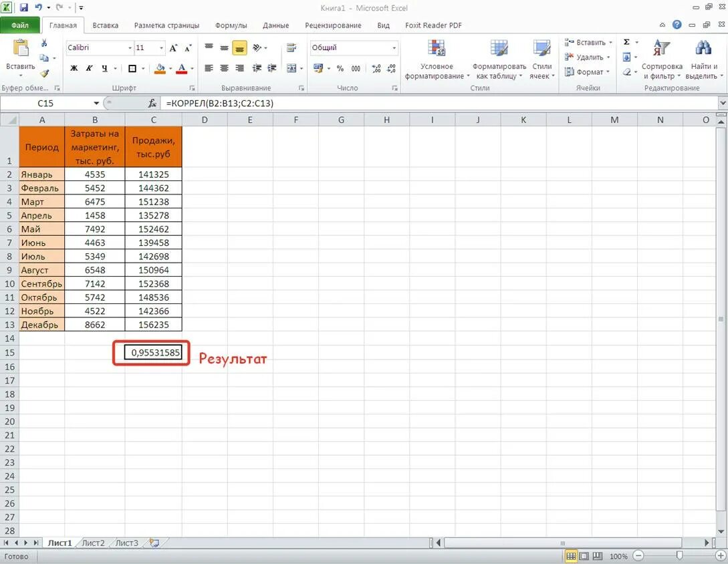Toggle top vertical alignment
This screenshot has height=564, width=728.
coord(209,48)
